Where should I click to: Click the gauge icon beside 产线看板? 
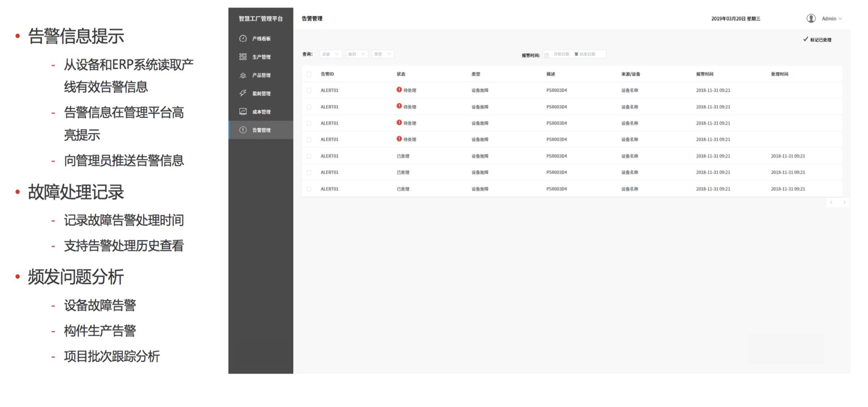(243, 38)
